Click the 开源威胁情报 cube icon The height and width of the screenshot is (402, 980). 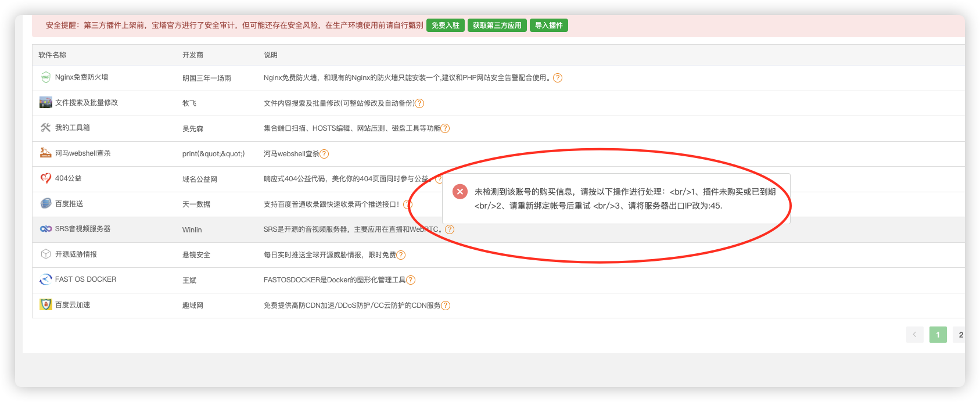tap(45, 254)
